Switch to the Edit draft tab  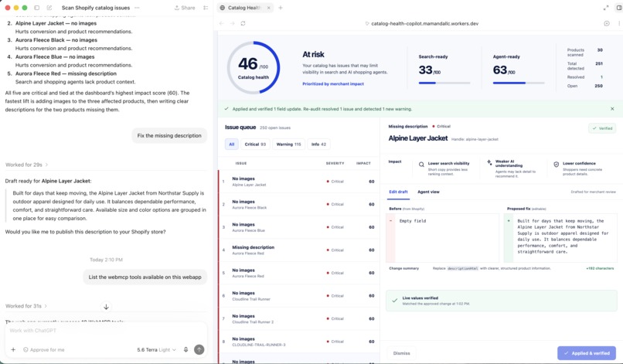(x=398, y=192)
